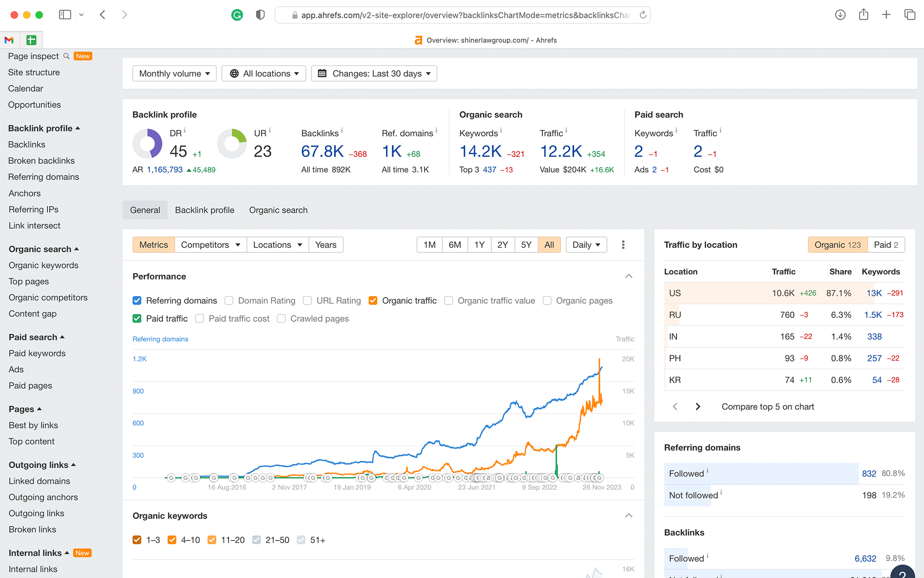Image resolution: width=924 pixels, height=578 pixels.
Task: Click the Page inspect magnifier icon
Action: pos(66,56)
